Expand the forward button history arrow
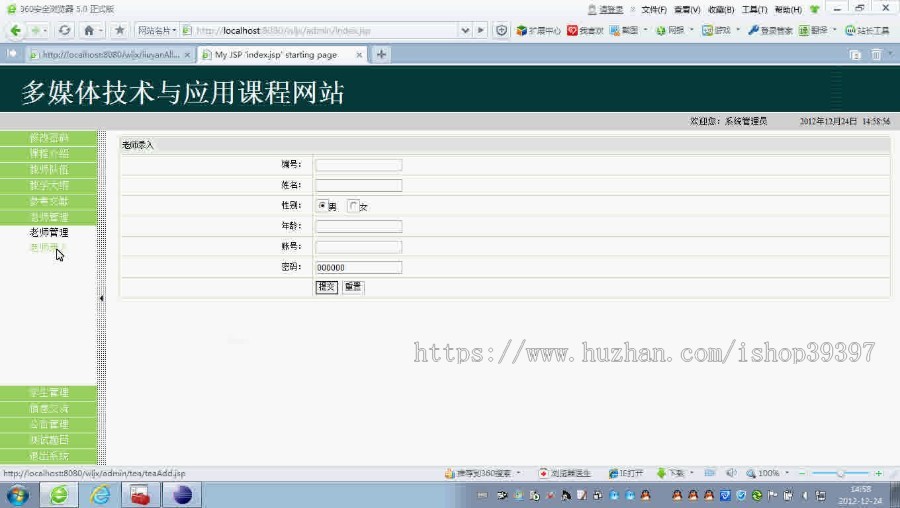The width and height of the screenshot is (900, 508). click(45, 30)
